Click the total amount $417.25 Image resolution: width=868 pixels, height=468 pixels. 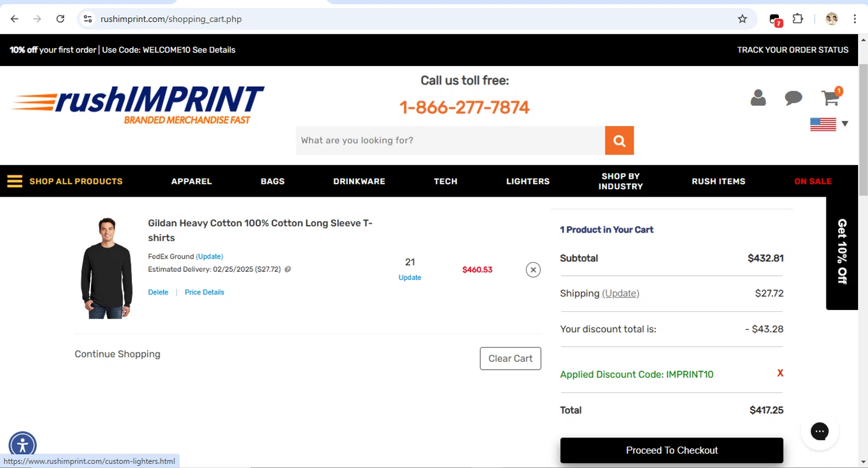tap(767, 410)
